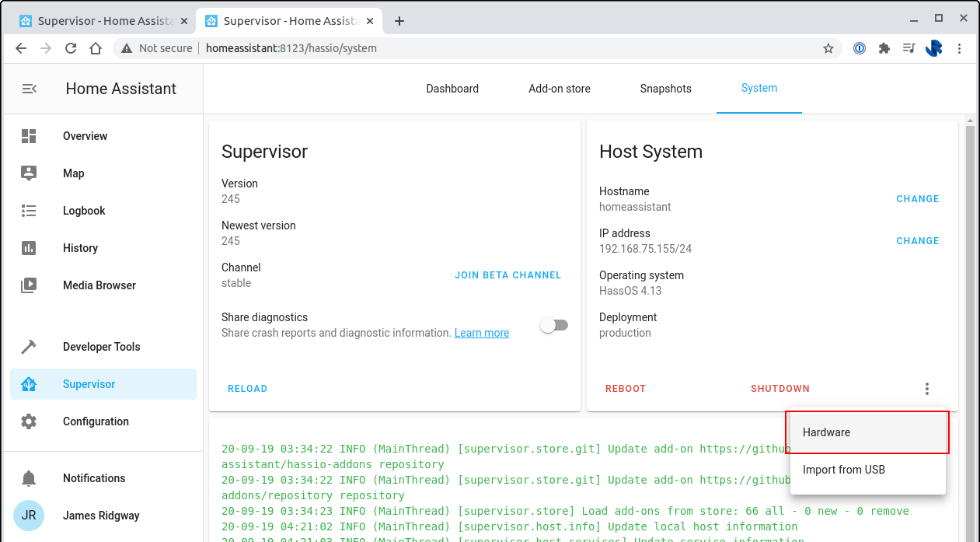Screen dimensions: 980x542
Task: Open the Map icon in sidebar
Action: [x=29, y=173]
